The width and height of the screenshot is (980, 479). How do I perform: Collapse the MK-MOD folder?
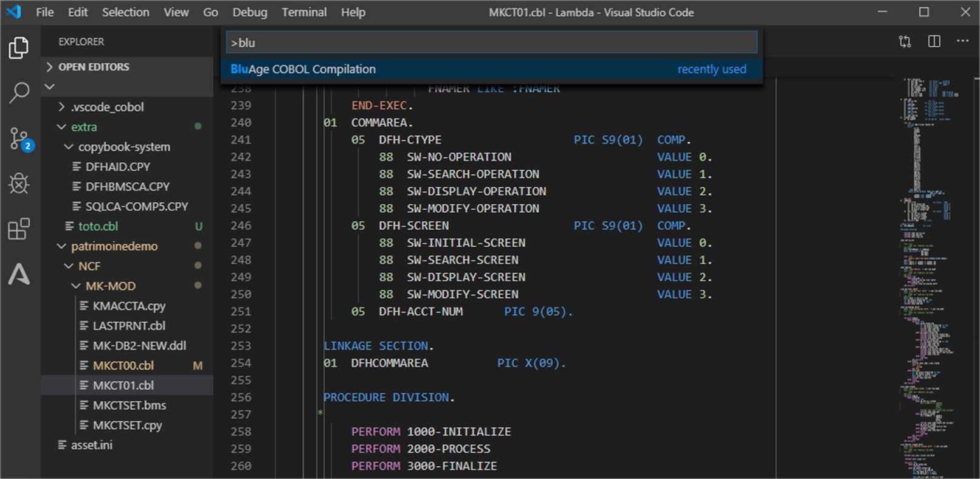point(110,286)
